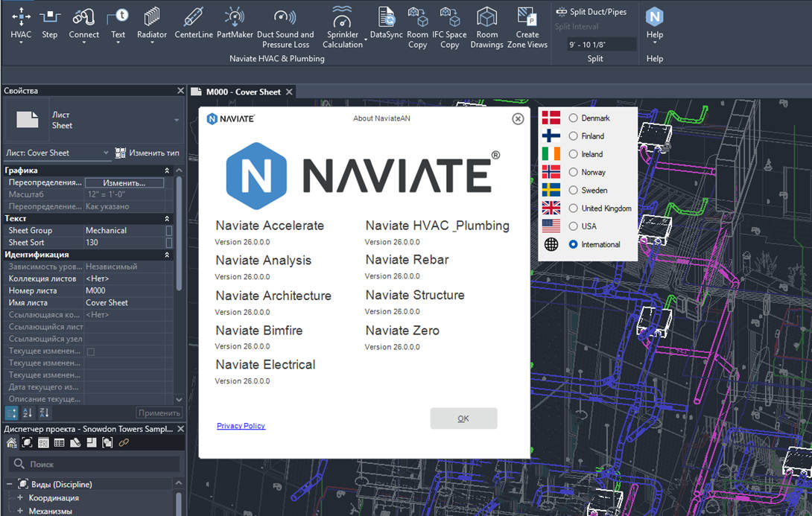
Task: Expand the Механизмы tree node
Action: tap(20, 512)
